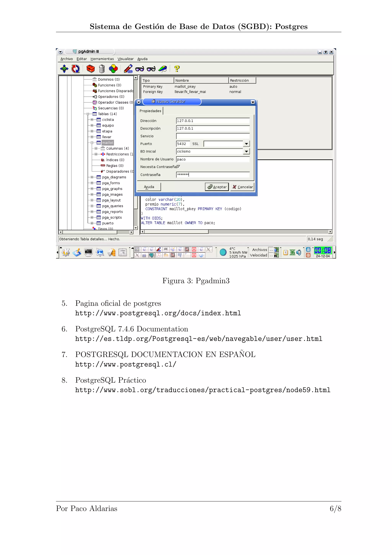Open the terminal icon in the panel
The image size is (392, 555).
(x=88, y=252)
